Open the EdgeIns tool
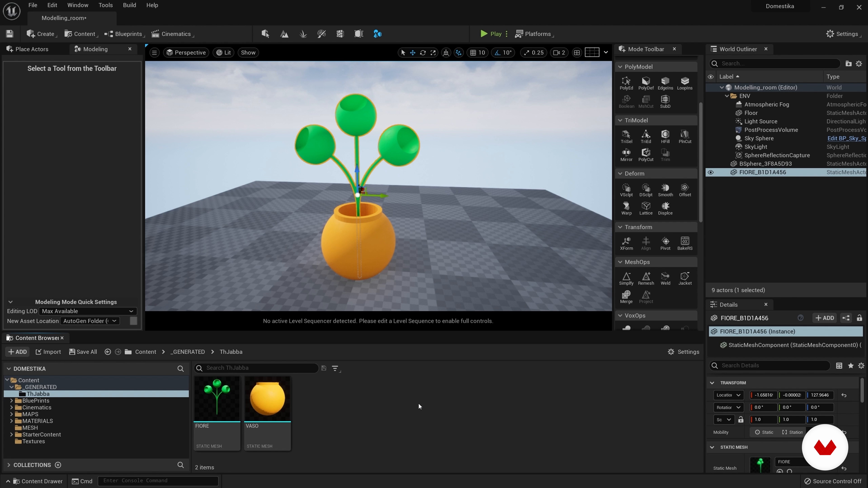Viewport: 868px width, 488px height. pyautogui.click(x=665, y=83)
